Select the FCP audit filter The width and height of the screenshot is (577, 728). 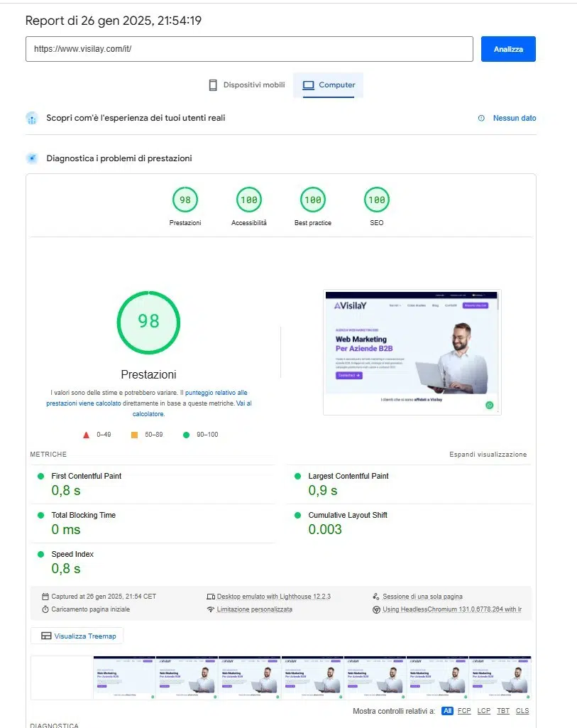tap(464, 711)
